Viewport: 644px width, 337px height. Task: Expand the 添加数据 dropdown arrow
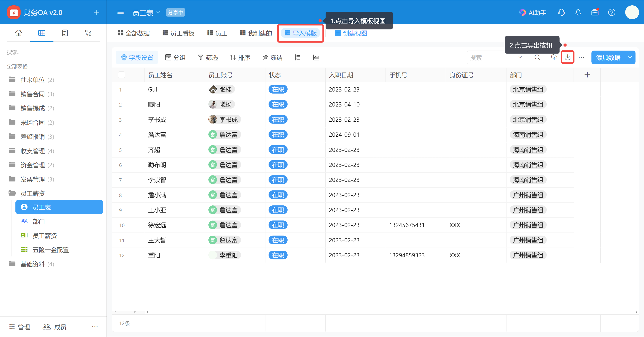tap(630, 57)
